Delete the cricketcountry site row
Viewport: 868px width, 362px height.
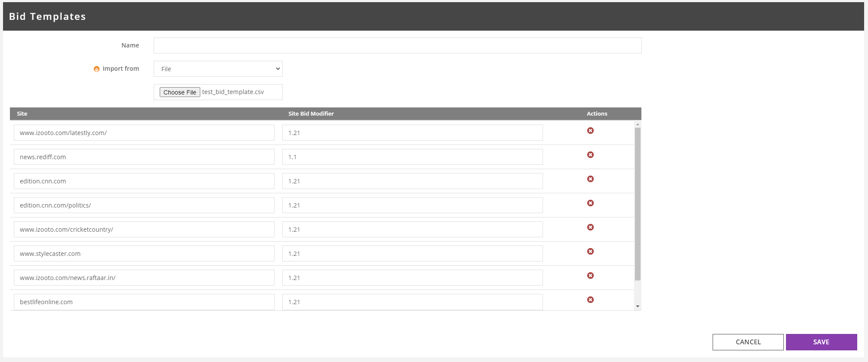click(x=590, y=227)
